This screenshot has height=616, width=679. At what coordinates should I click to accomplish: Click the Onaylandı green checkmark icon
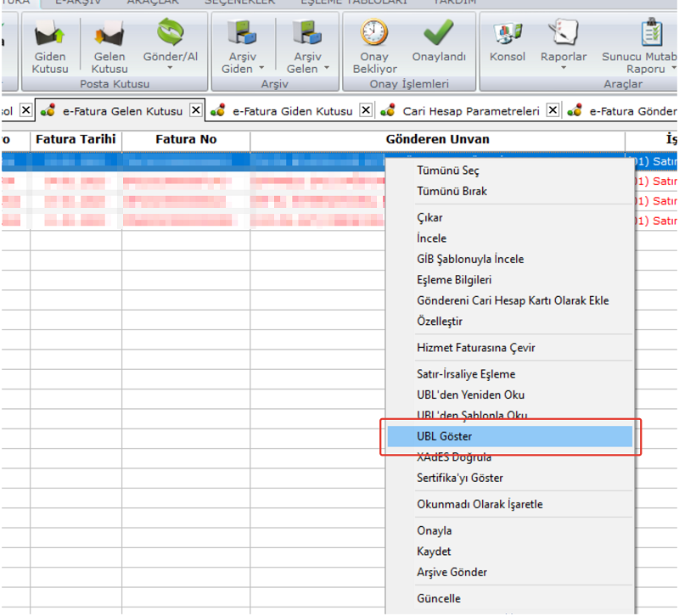[x=438, y=32]
